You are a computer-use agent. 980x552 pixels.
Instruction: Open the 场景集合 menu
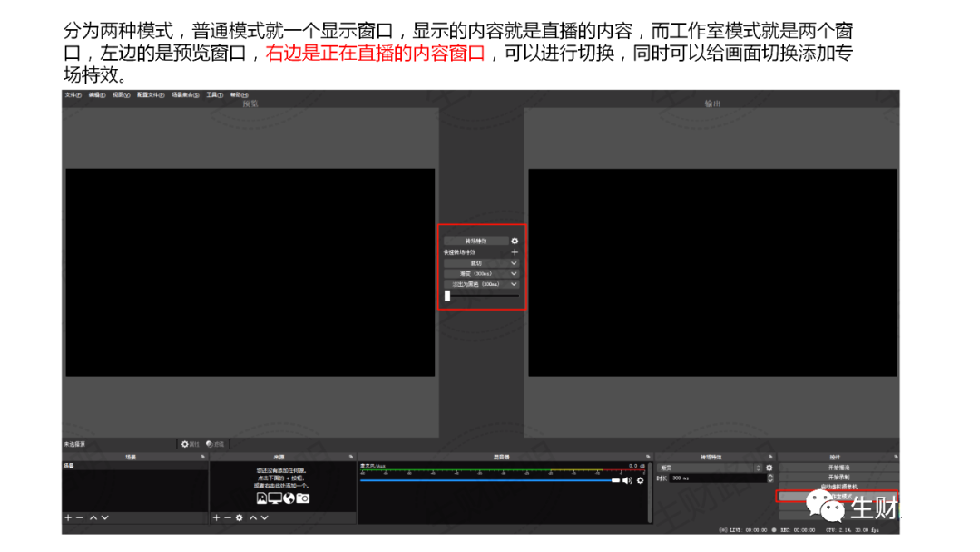(186, 95)
